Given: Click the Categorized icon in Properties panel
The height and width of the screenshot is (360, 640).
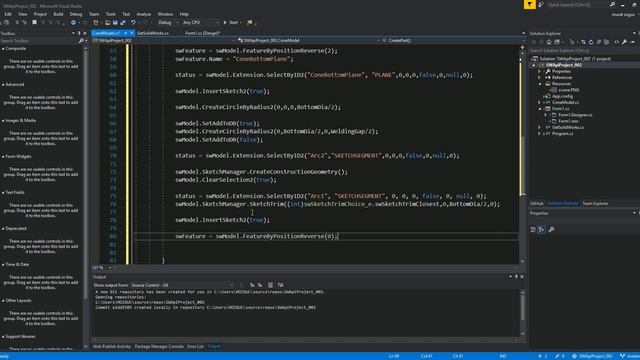Looking at the screenshot, I should coord(533,229).
